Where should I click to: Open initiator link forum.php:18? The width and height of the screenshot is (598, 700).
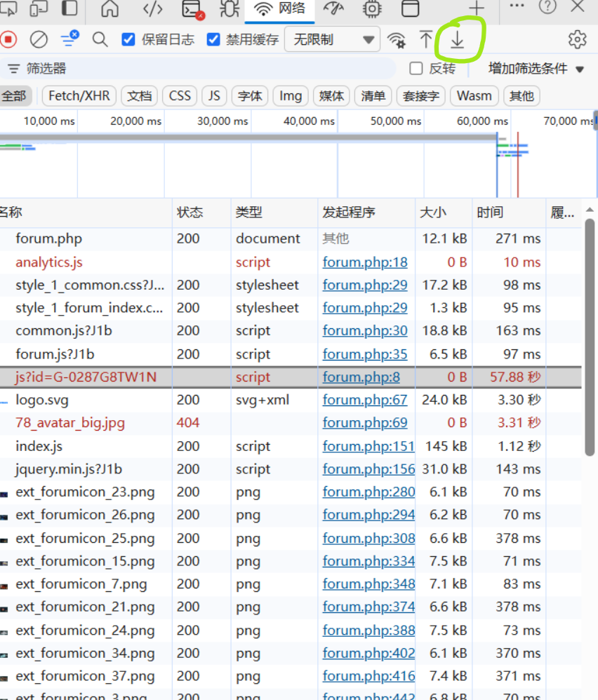click(x=364, y=262)
